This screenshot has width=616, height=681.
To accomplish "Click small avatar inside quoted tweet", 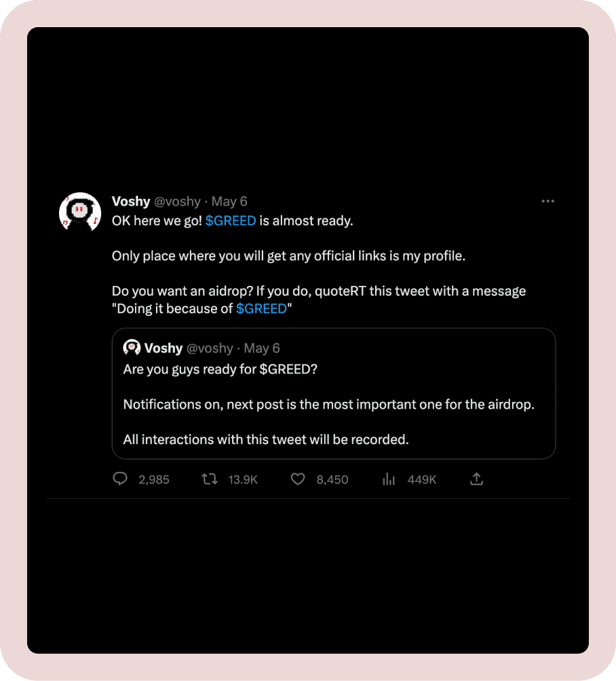I will click(132, 348).
